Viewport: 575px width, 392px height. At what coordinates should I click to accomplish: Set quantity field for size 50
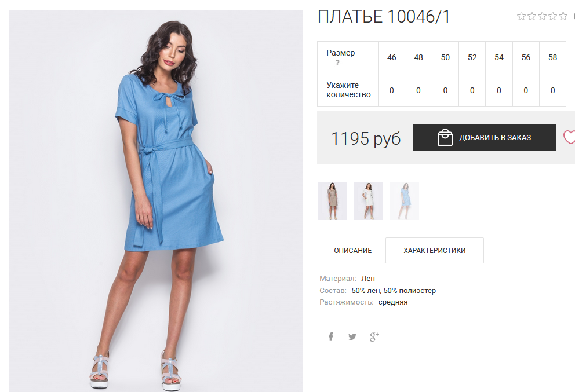pyautogui.click(x=445, y=90)
